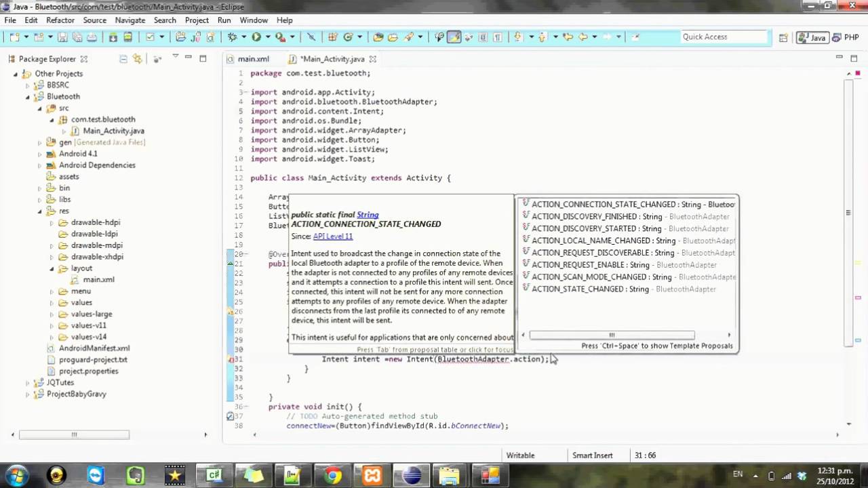Screen dimensions: 868x488
Task: Open TeamViewer from the taskbar
Action: click(96, 476)
